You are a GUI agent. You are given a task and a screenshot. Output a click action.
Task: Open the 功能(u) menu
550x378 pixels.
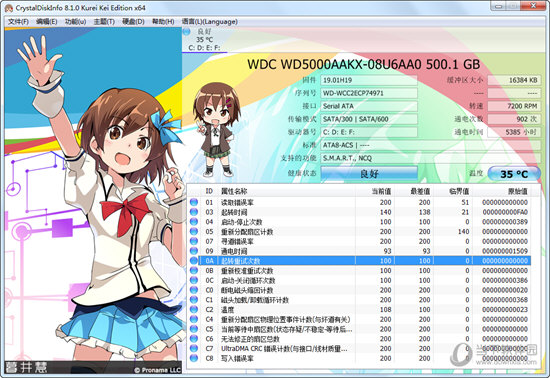75,22
